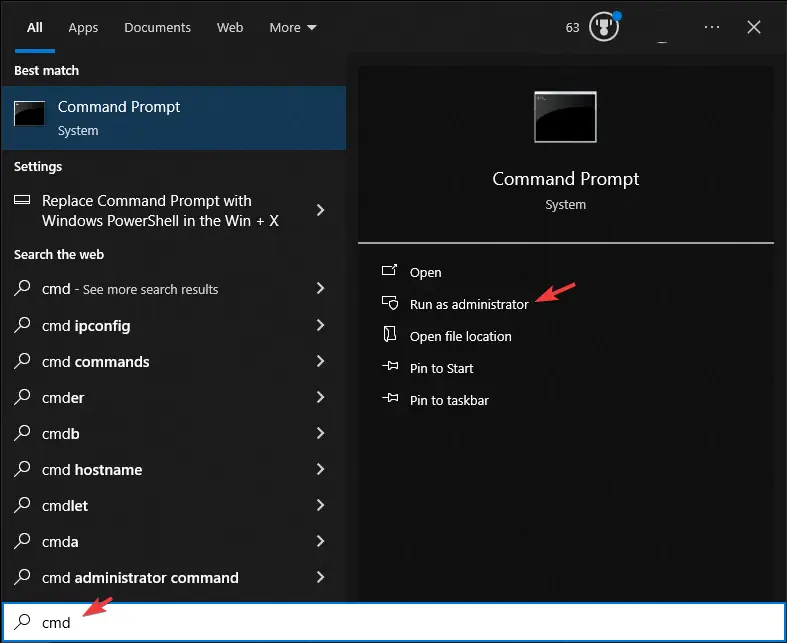Click the rewards points number 63
The width and height of the screenshot is (787, 643).
pyautogui.click(x=572, y=28)
